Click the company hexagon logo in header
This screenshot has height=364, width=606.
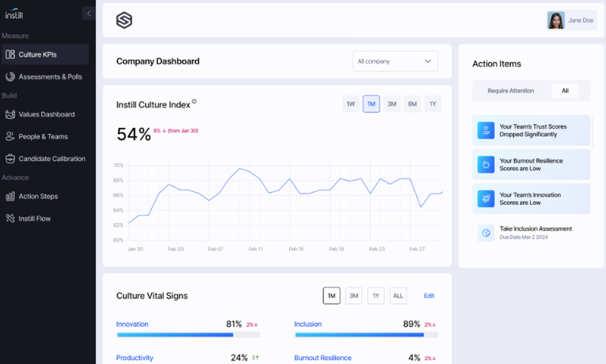coord(124,20)
